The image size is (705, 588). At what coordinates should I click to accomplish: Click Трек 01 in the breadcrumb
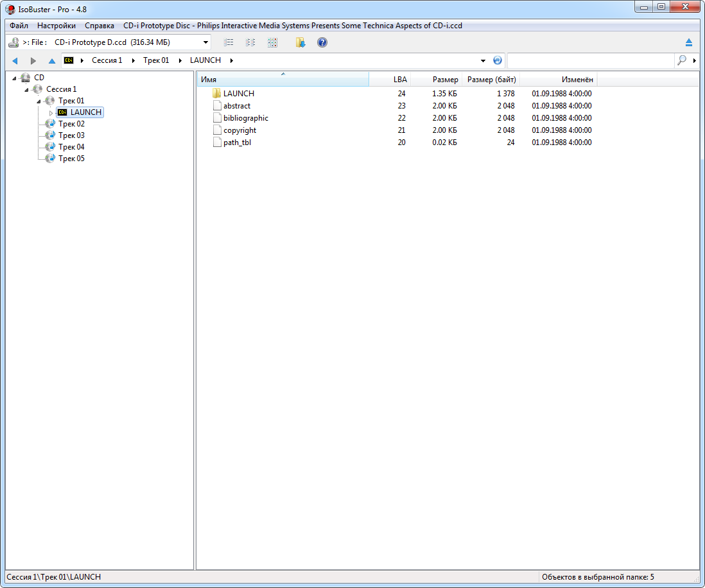pos(156,60)
